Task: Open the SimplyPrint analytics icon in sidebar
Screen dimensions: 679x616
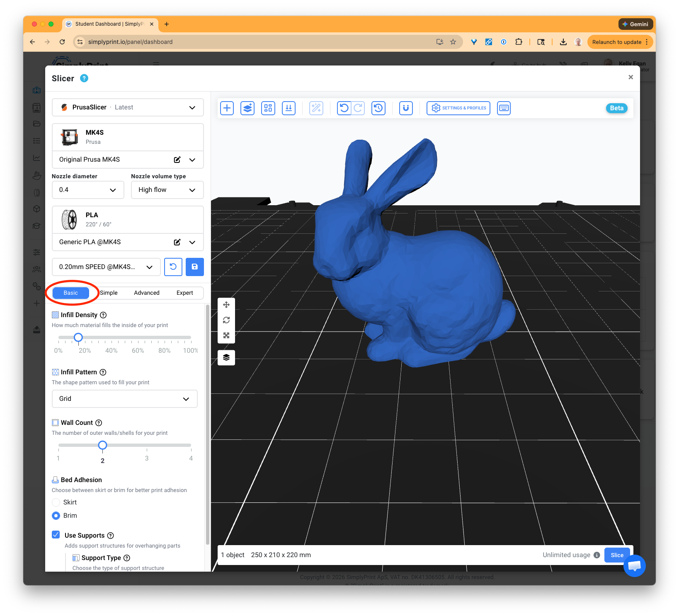Action: [36, 158]
